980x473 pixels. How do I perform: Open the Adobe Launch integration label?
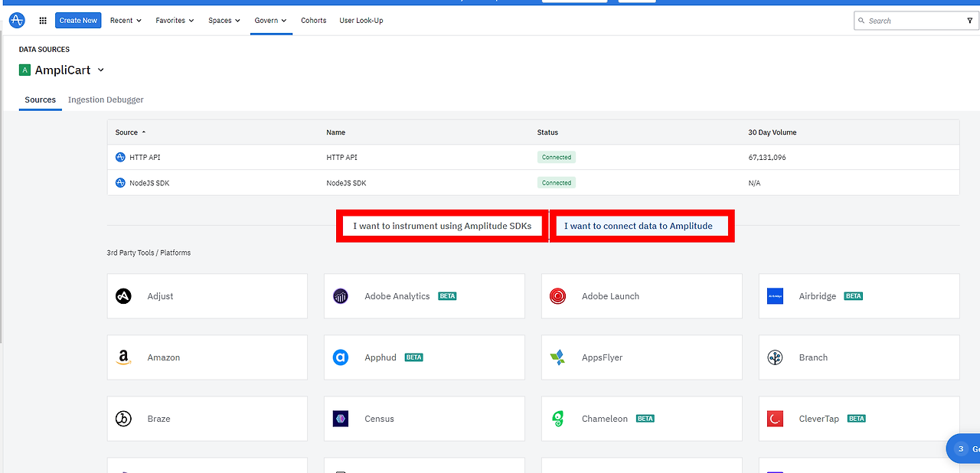click(x=610, y=296)
